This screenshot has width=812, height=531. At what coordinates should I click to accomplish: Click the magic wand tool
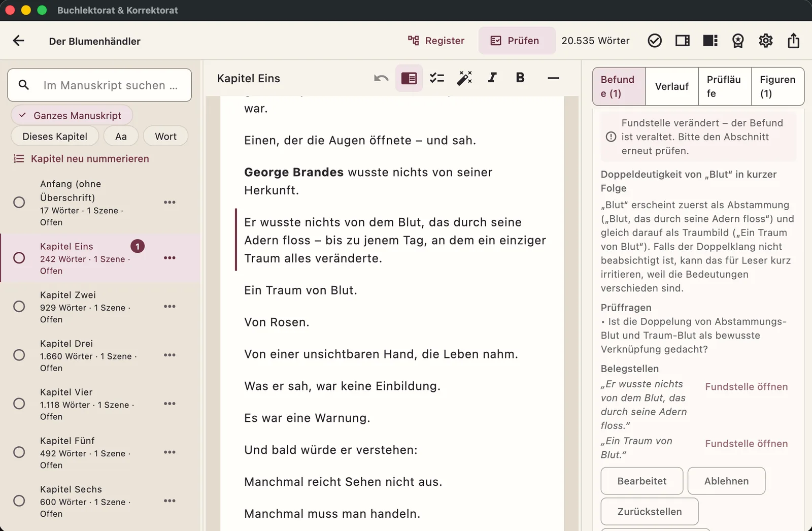pos(464,78)
